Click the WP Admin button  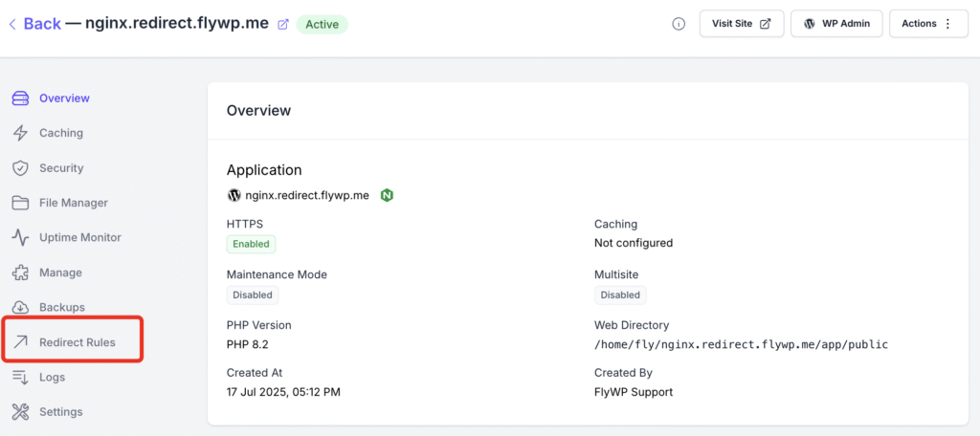click(x=836, y=24)
